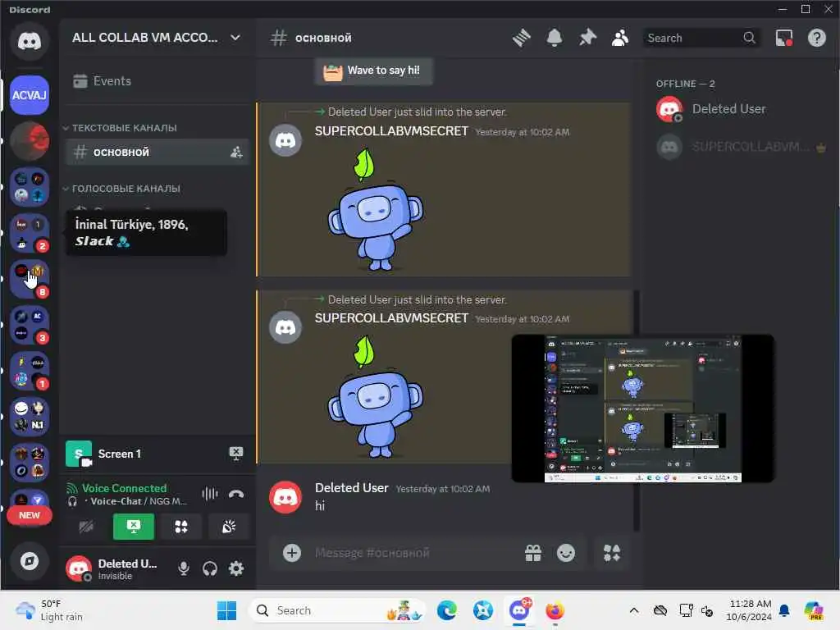Open the soundboard button
The width and height of the screenshot is (840, 630).
229,527
